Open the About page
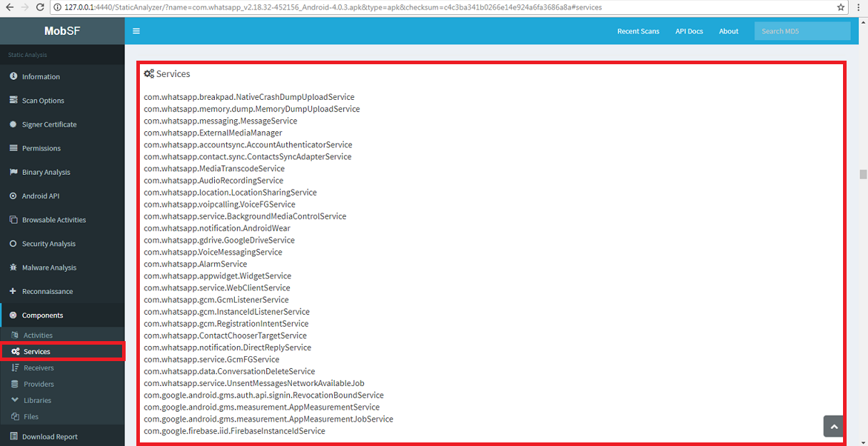 tap(729, 31)
